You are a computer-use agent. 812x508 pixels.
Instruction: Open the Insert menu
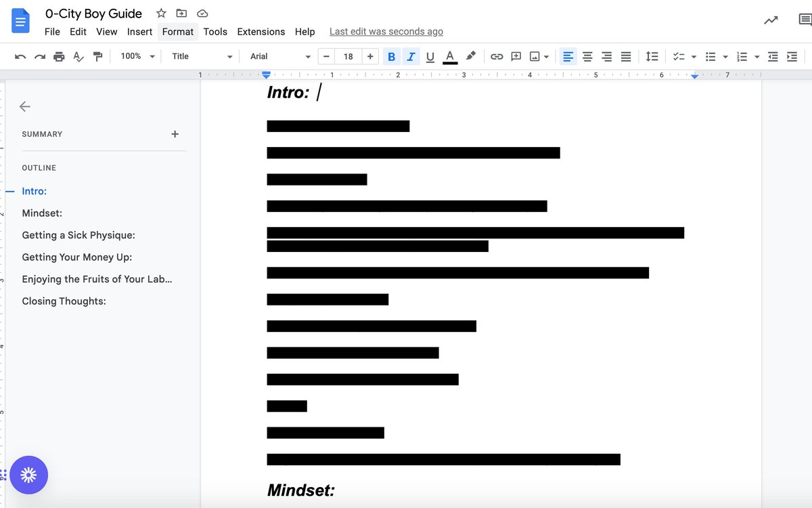[139, 31]
